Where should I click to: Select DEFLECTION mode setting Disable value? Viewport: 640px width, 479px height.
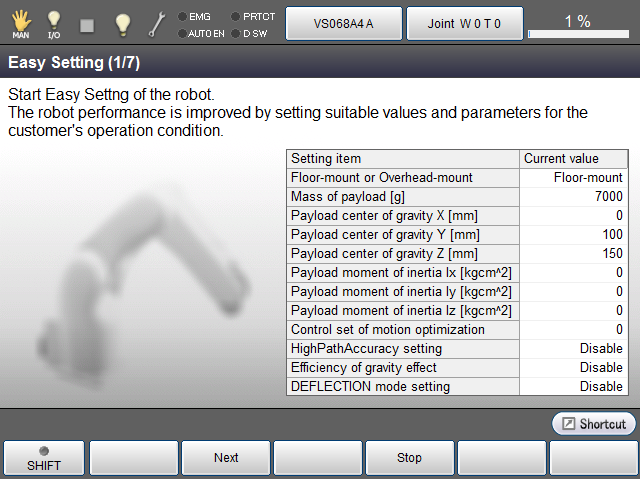pyautogui.click(x=574, y=387)
